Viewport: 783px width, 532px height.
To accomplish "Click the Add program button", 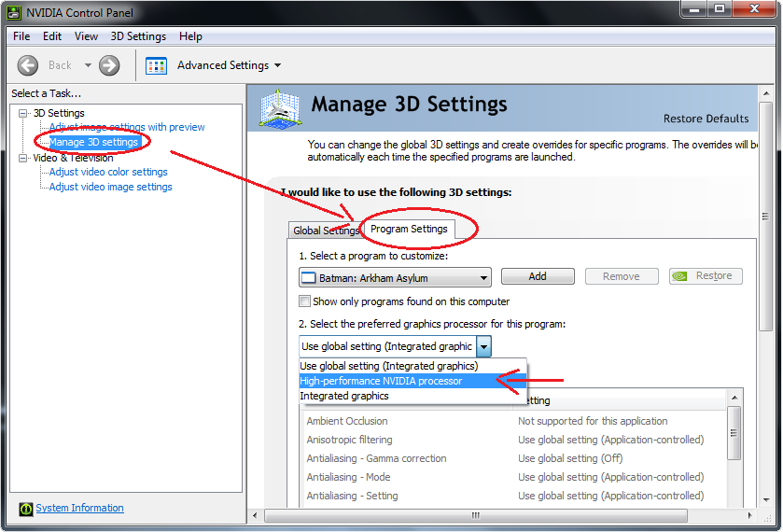I will coord(538,276).
